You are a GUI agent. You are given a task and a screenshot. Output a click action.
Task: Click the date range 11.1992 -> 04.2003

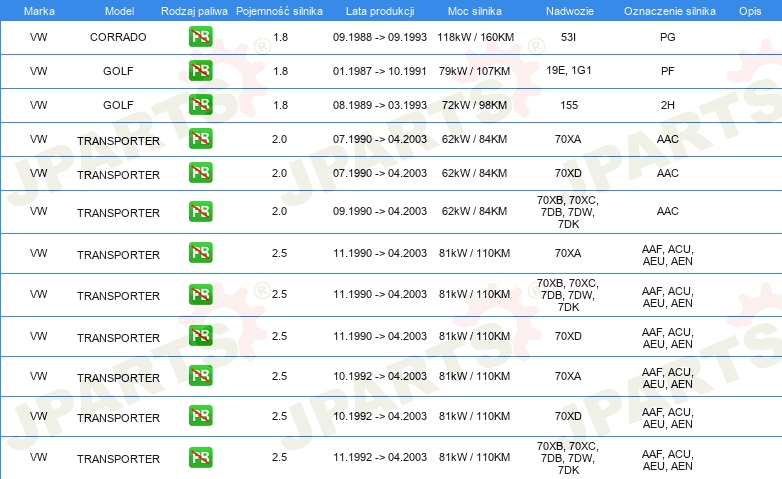pyautogui.click(x=380, y=457)
